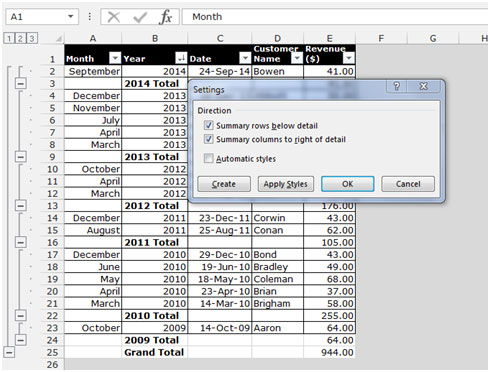Collapse the 2014 Total group
This screenshot has height=372, width=490.
point(20,83)
